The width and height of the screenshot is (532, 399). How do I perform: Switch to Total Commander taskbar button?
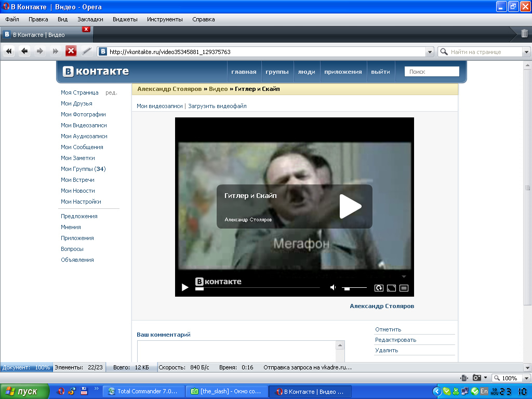144,392
